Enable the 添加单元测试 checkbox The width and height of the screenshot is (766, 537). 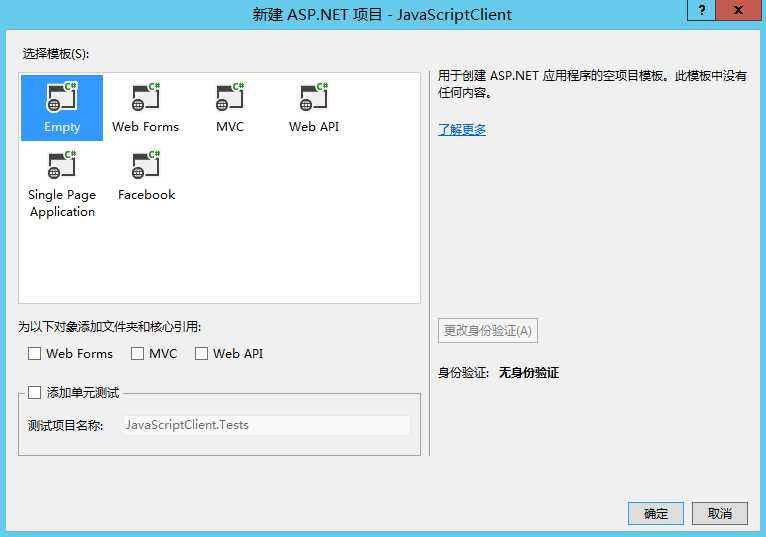coord(34,392)
